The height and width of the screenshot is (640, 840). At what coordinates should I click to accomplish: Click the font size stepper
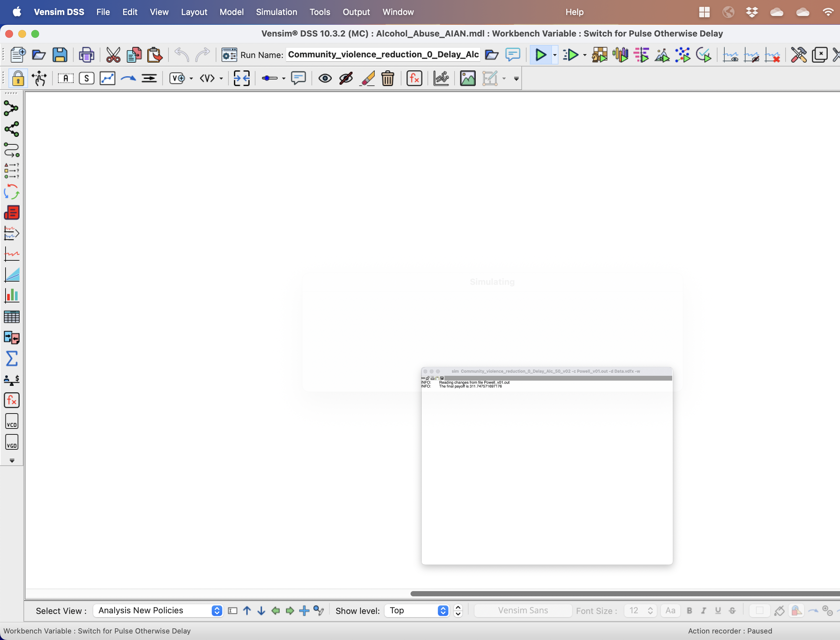pyautogui.click(x=650, y=611)
